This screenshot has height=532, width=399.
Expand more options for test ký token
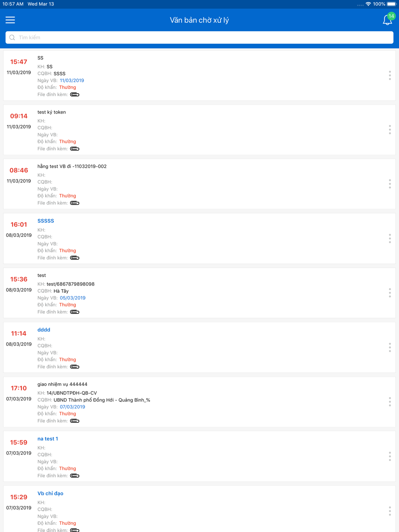[390, 130]
